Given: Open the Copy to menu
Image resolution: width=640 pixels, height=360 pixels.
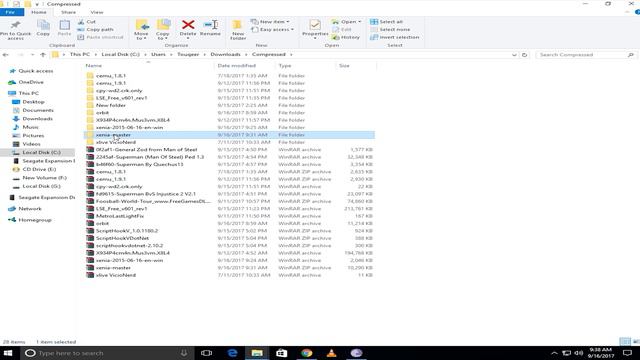Looking at the screenshot, I should tap(162, 30).
